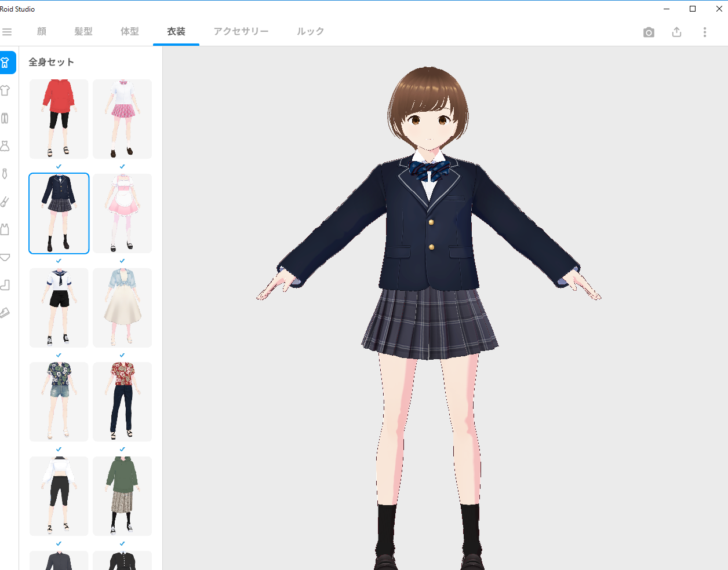
Task: Choose the sailor top black shorts outfit
Action: [x=59, y=308]
